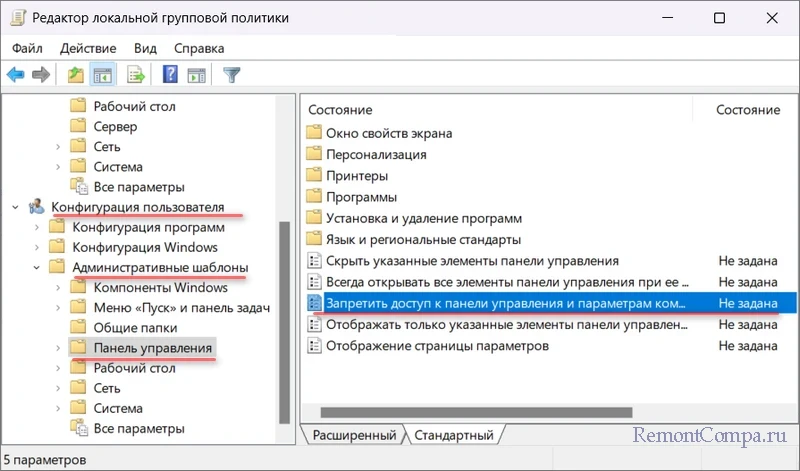Switch to the Стандартный tab
The width and height of the screenshot is (800, 471).
454,435
